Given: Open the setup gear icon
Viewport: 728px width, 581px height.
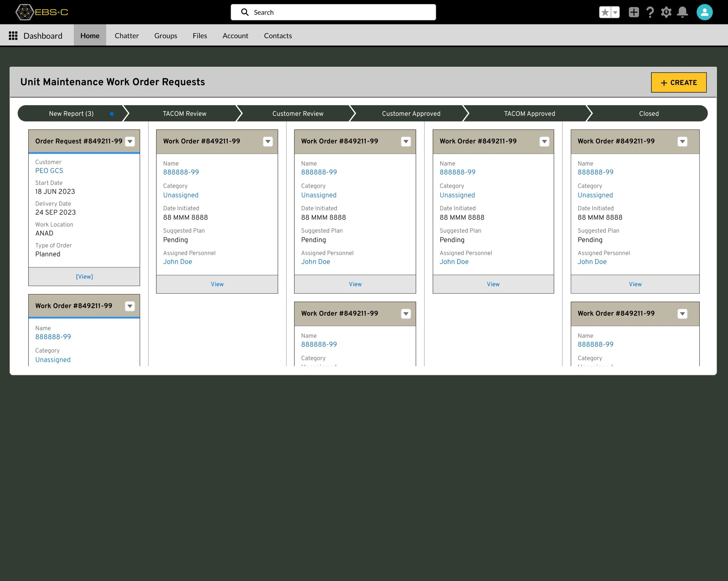Looking at the screenshot, I should point(666,13).
